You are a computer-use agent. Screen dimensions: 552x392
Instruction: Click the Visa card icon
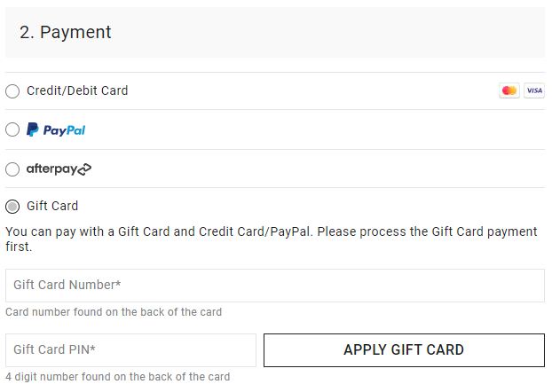coord(533,90)
